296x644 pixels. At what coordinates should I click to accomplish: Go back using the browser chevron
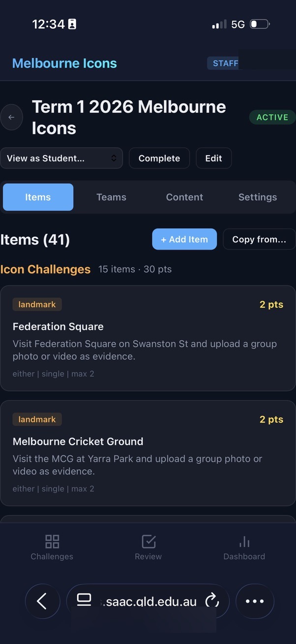coord(42,601)
